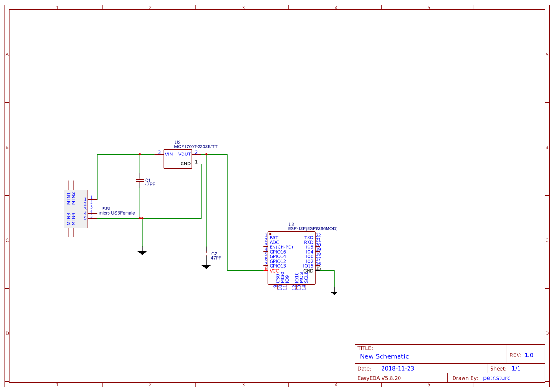Select capacitor C1 symbol
555x392 pixels.
(x=140, y=181)
